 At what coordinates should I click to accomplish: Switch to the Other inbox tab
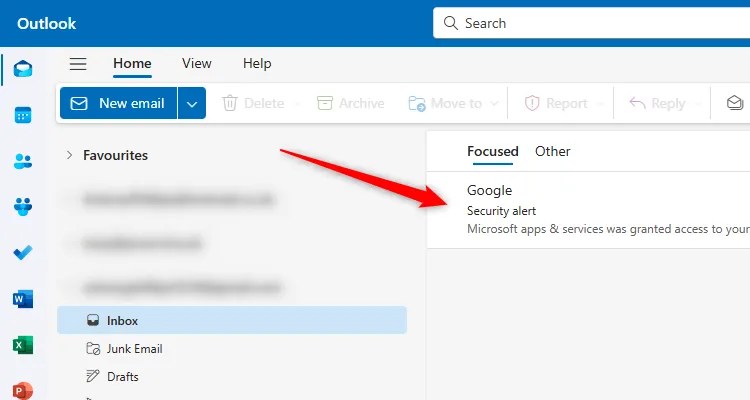coord(552,151)
